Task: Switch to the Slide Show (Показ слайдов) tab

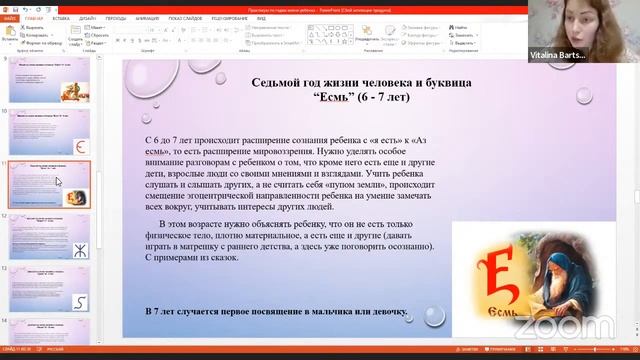Action: [x=185, y=18]
